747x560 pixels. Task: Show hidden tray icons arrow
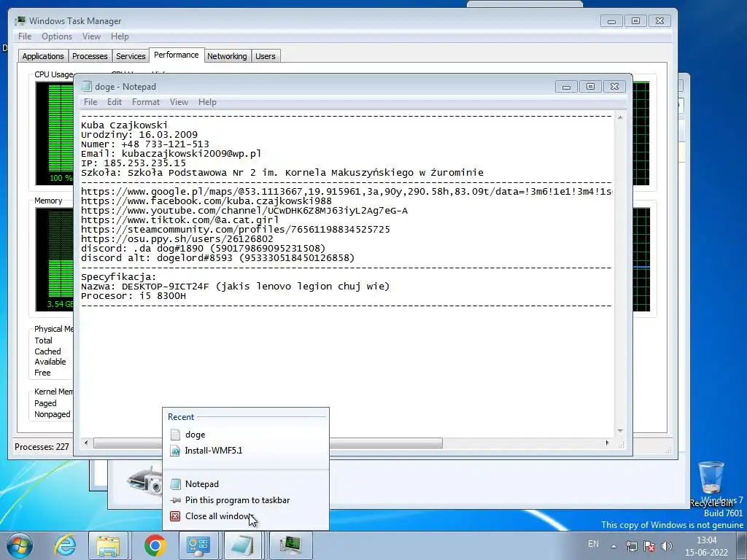[x=614, y=546]
